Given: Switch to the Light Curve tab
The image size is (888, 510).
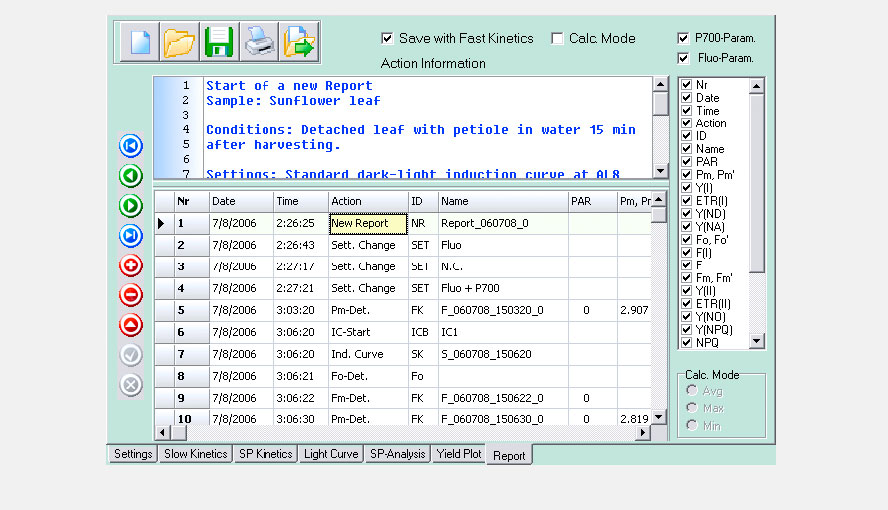Looking at the screenshot, I should click(x=331, y=454).
